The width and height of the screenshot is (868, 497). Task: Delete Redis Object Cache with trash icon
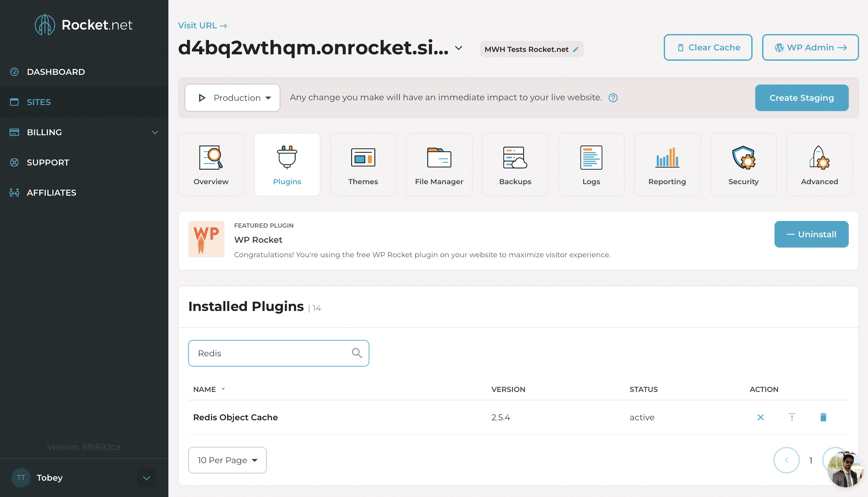(x=823, y=417)
